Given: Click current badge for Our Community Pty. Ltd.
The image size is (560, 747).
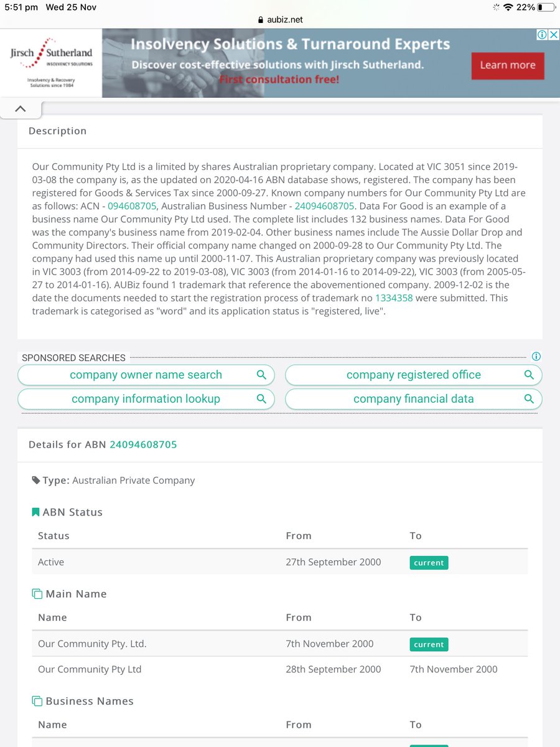Looking at the screenshot, I should coord(429,644).
